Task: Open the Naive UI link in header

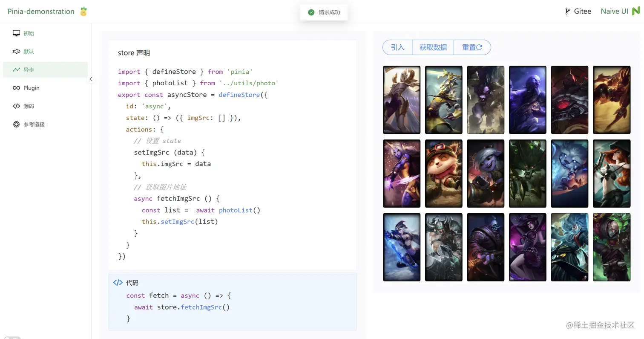Action: tap(620, 12)
